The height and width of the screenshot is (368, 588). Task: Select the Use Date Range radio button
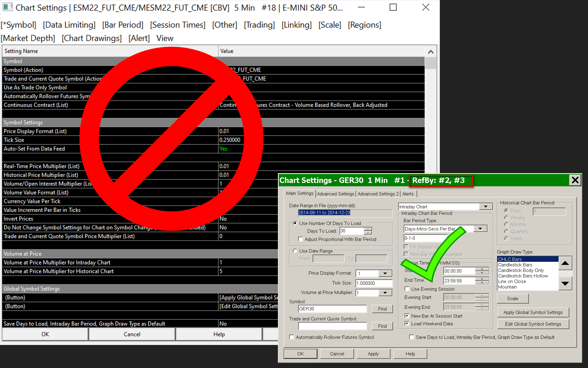[295, 251]
